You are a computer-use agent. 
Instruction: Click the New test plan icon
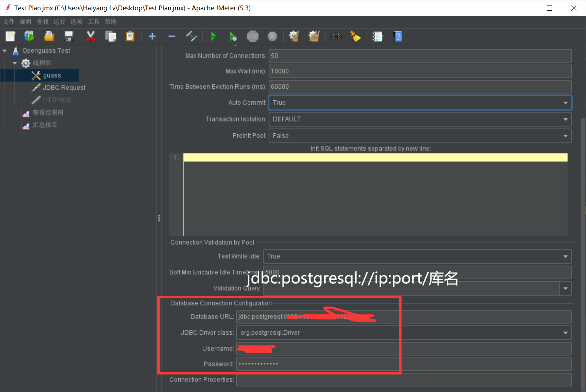[x=10, y=36]
